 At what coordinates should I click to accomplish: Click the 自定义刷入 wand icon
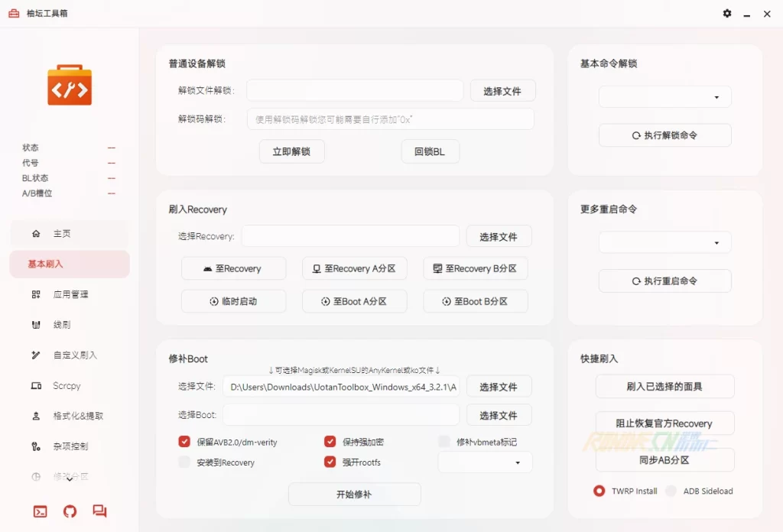click(36, 355)
